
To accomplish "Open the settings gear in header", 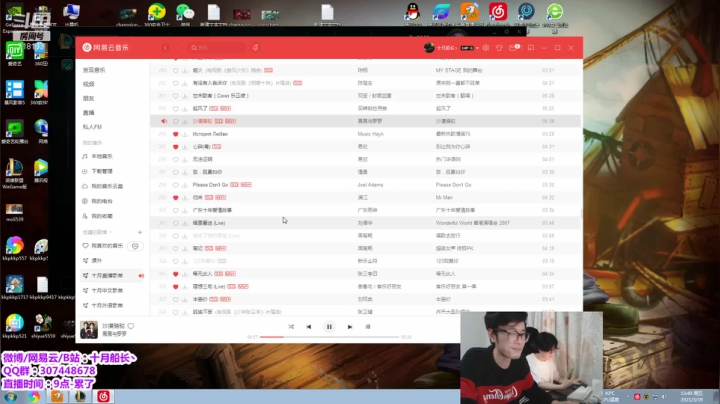I will (486, 48).
